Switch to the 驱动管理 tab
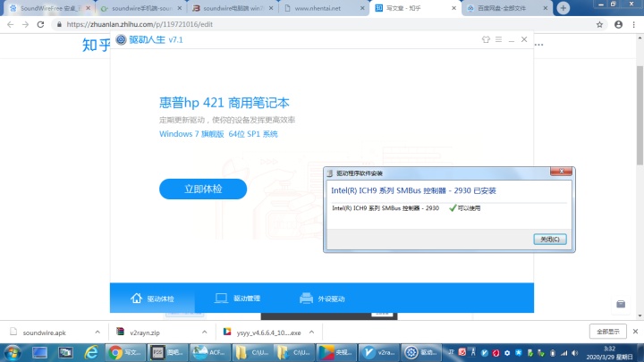The image size is (644, 362). 237,299
